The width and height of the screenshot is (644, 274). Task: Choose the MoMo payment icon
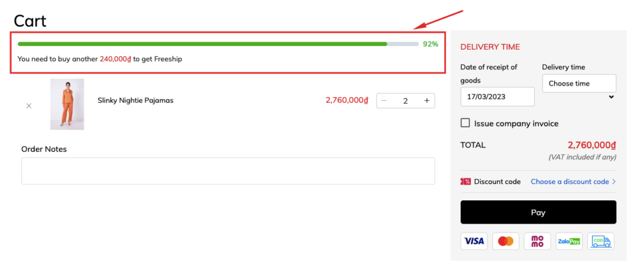click(x=537, y=241)
